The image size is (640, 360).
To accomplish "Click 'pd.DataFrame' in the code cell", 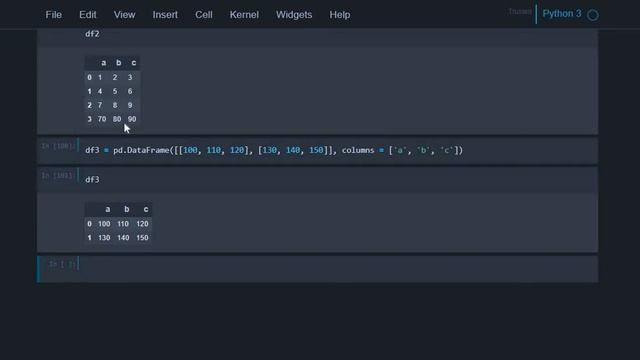I will coord(141,150).
